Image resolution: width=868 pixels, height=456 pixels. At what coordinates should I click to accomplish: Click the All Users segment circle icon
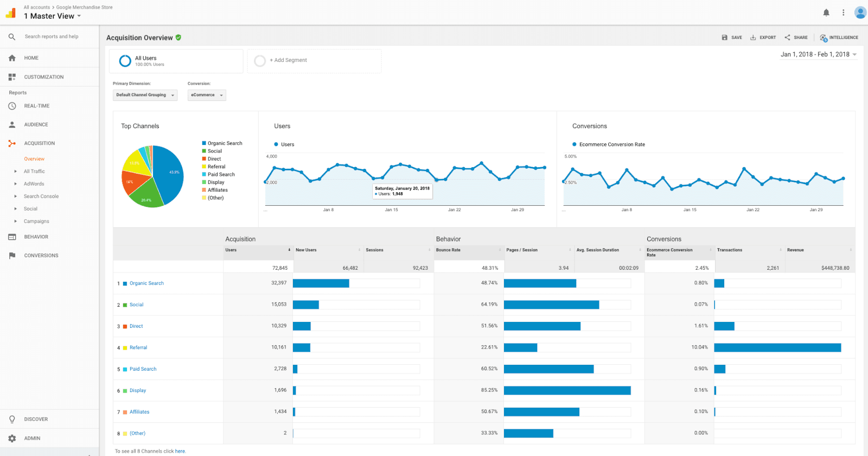coord(125,61)
